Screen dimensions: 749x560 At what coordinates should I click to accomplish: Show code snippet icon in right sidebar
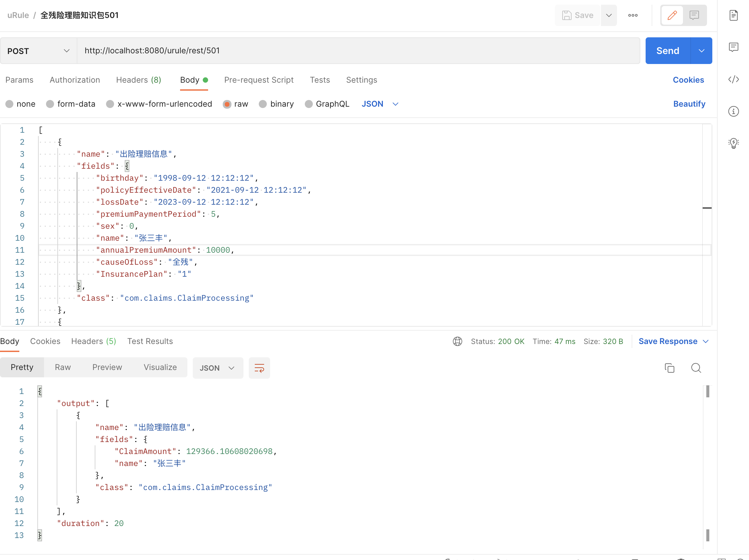[x=733, y=80]
